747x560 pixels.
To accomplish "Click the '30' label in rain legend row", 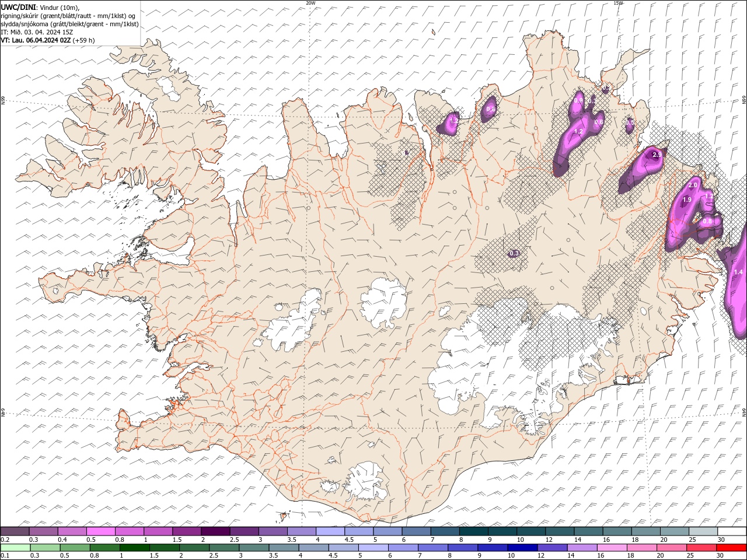I will (x=720, y=555).
